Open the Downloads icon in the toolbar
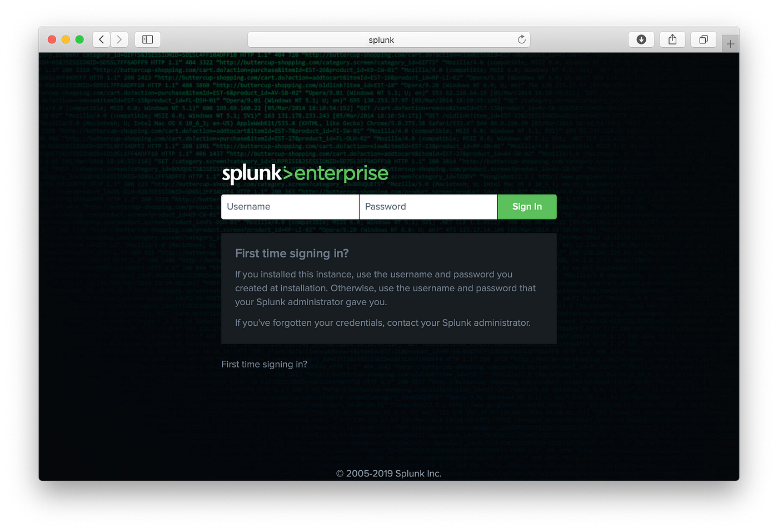The height and width of the screenshot is (532, 778). point(641,39)
